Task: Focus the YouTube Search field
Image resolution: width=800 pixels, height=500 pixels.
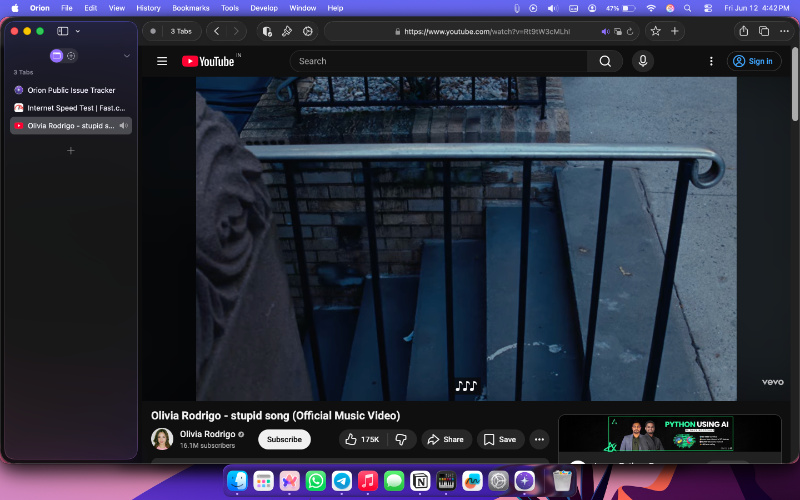Action: pos(438,61)
